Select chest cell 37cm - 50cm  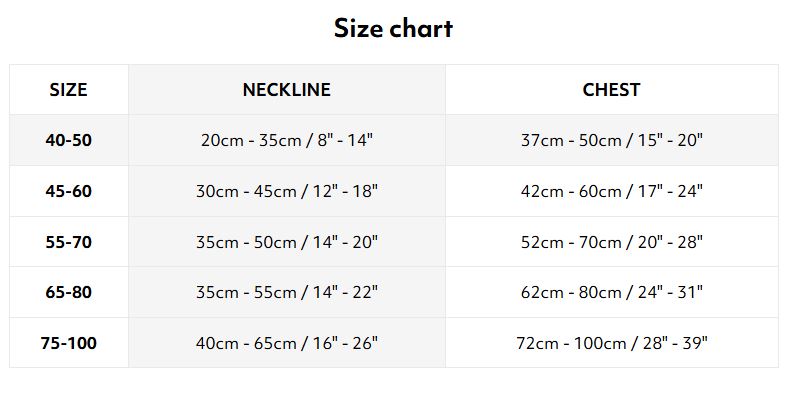pos(612,140)
